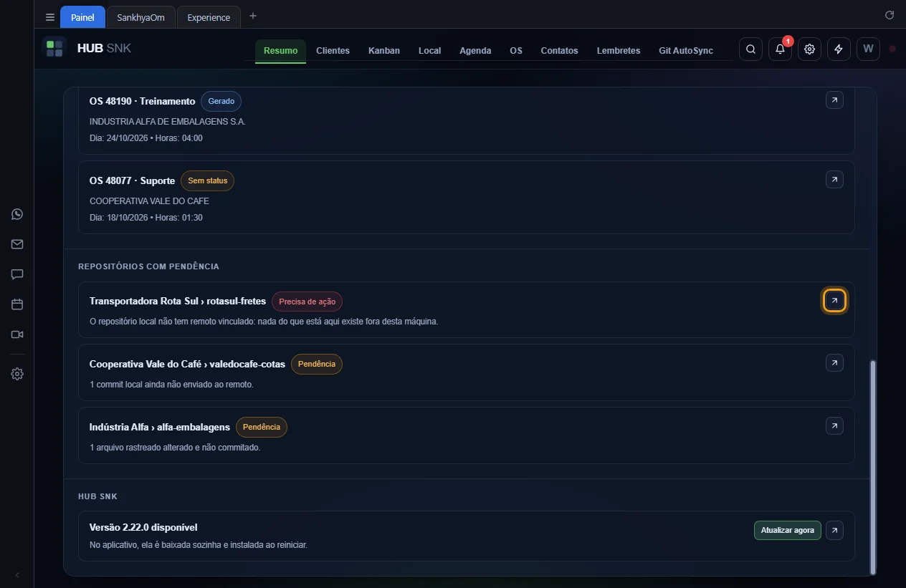Click the Precisa de ação badge

(307, 302)
